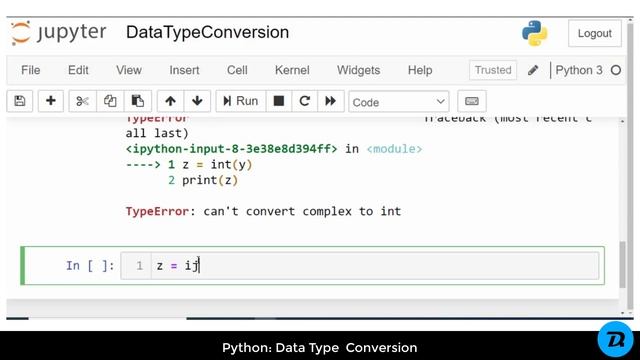
Task: Open the File menu
Action: (31, 70)
